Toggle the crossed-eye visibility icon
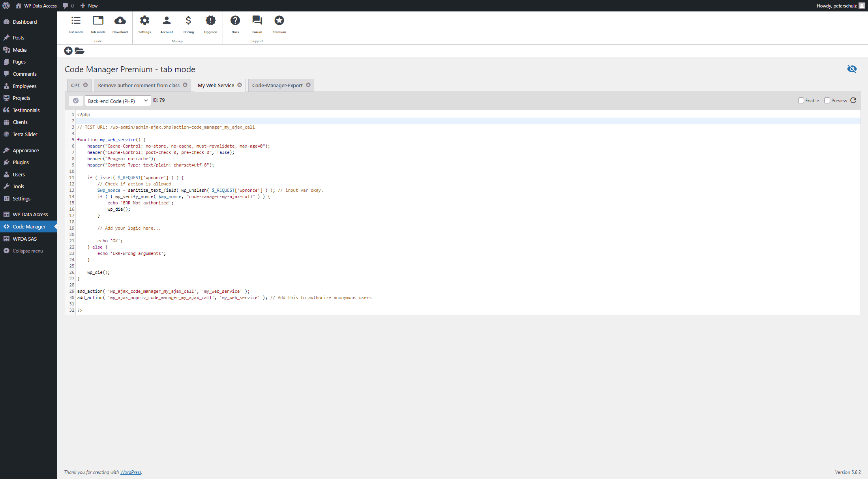Viewport: 868px width, 479px height. click(x=852, y=69)
